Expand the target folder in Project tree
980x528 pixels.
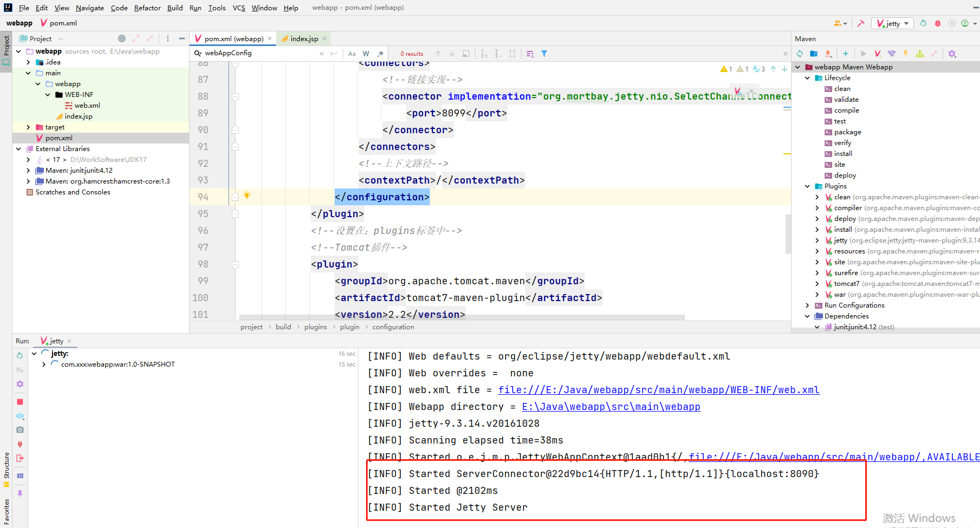click(28, 127)
